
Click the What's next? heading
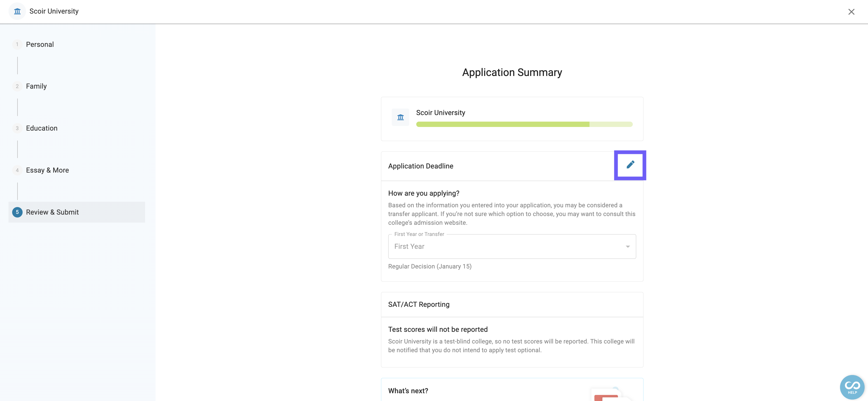click(408, 391)
